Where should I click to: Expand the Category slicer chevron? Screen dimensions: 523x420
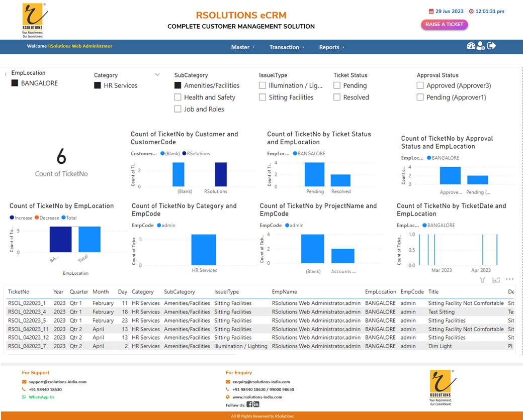click(x=157, y=75)
